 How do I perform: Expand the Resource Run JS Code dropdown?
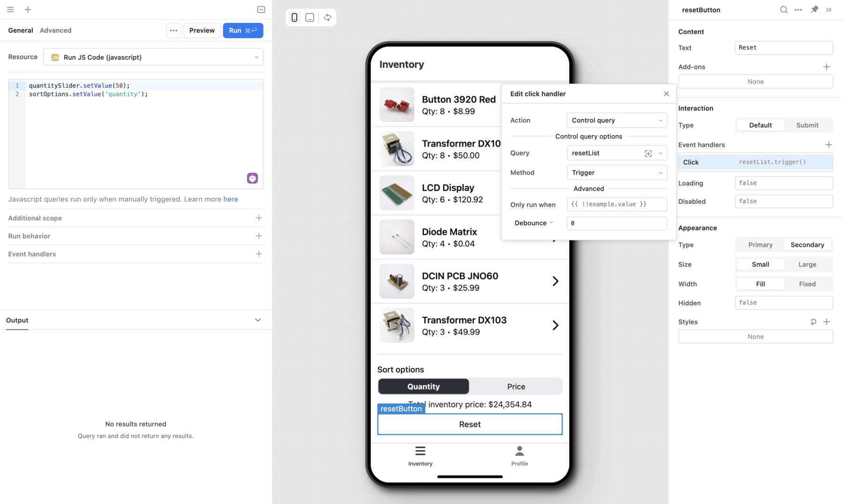tap(153, 57)
